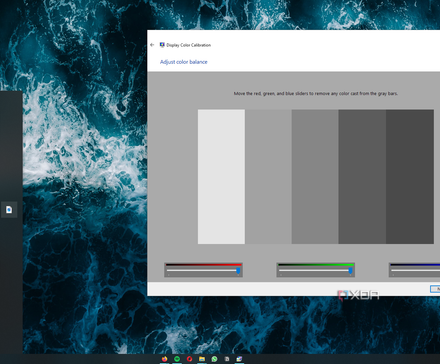The image size is (440, 364).
Task: Click the document icon in the left panel
Action: coord(9,210)
